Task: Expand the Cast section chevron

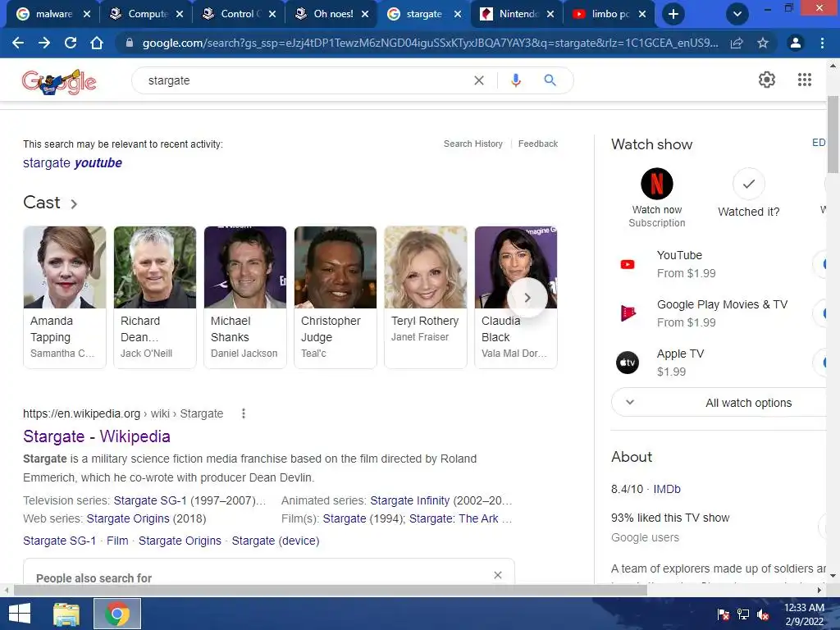Action: tap(74, 203)
